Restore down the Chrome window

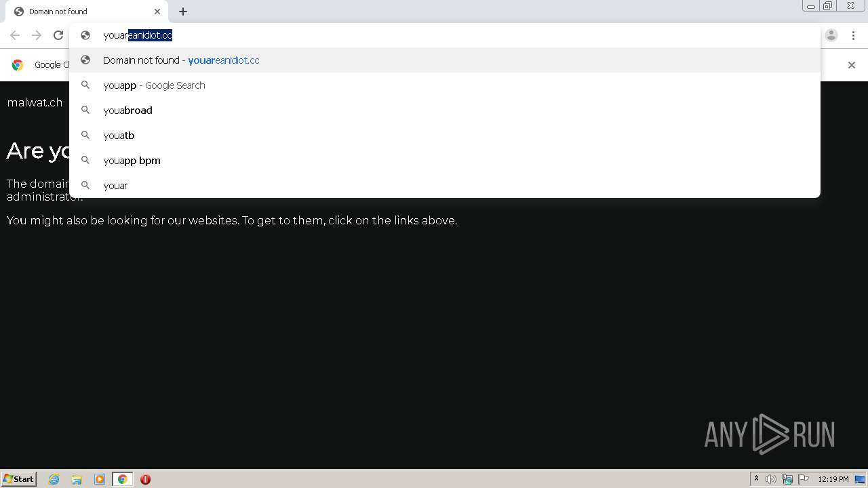tap(828, 6)
